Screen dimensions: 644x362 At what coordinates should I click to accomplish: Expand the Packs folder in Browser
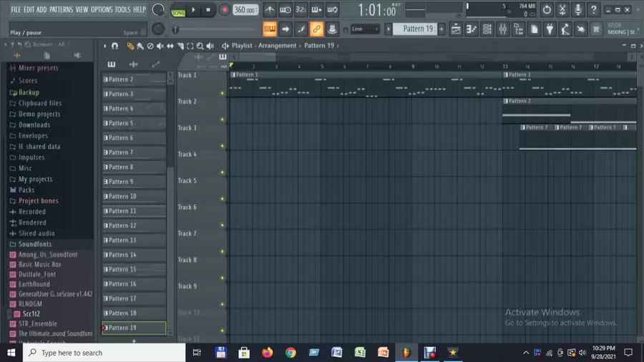click(x=26, y=190)
